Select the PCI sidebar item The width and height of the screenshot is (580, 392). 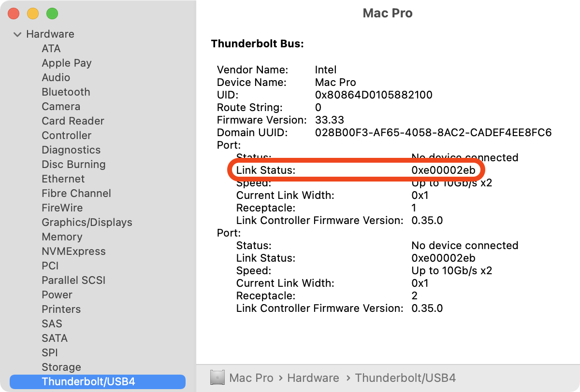pos(50,266)
